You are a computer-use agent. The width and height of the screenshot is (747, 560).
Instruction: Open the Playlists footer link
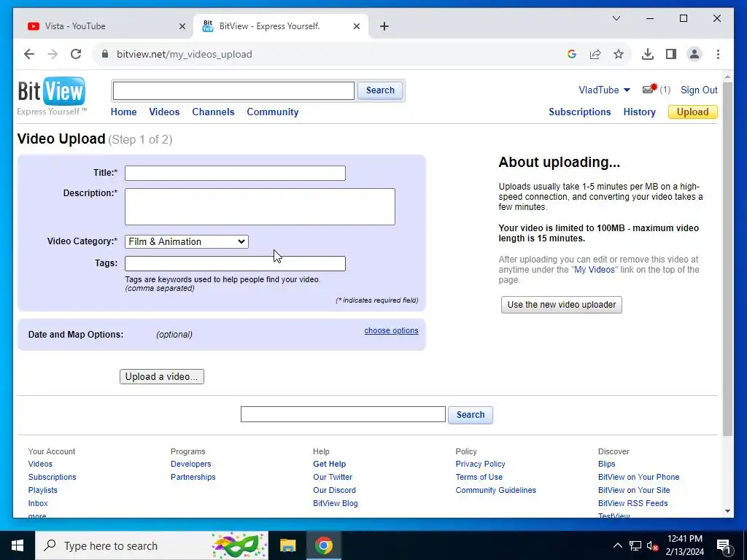click(x=42, y=490)
